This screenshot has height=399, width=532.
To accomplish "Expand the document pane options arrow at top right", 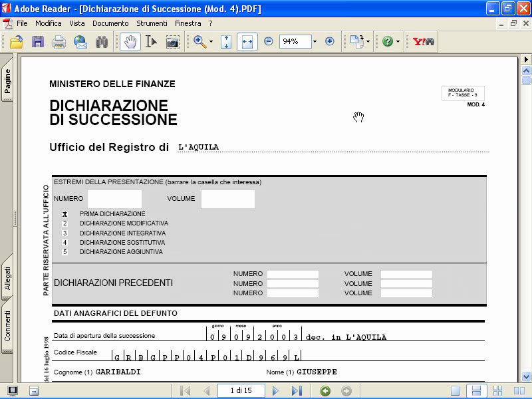I will pyautogui.click(x=526, y=59).
